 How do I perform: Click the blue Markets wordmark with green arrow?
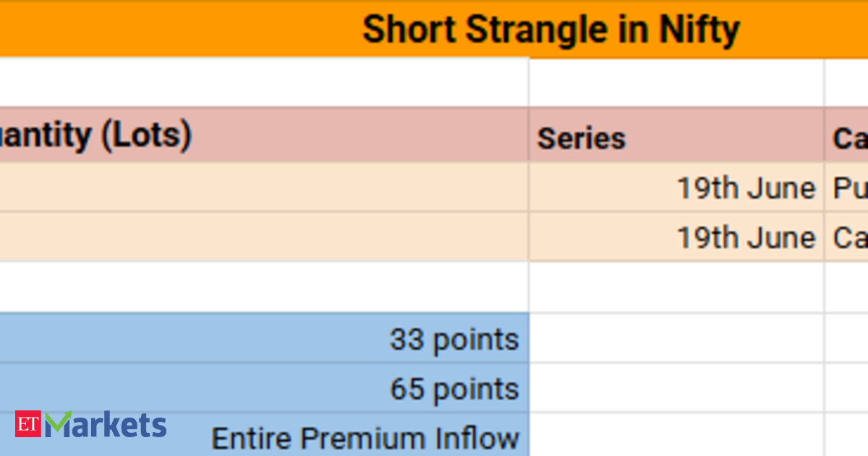(x=106, y=425)
